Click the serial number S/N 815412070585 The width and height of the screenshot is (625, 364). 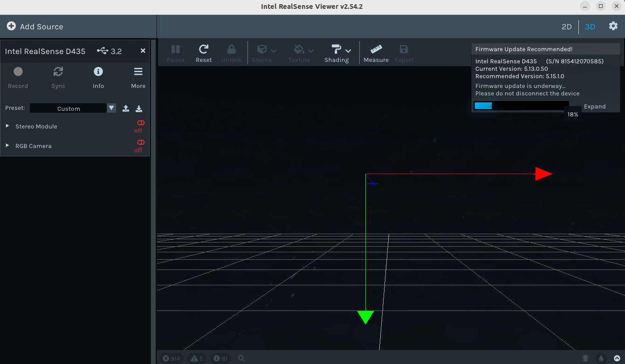(x=575, y=61)
